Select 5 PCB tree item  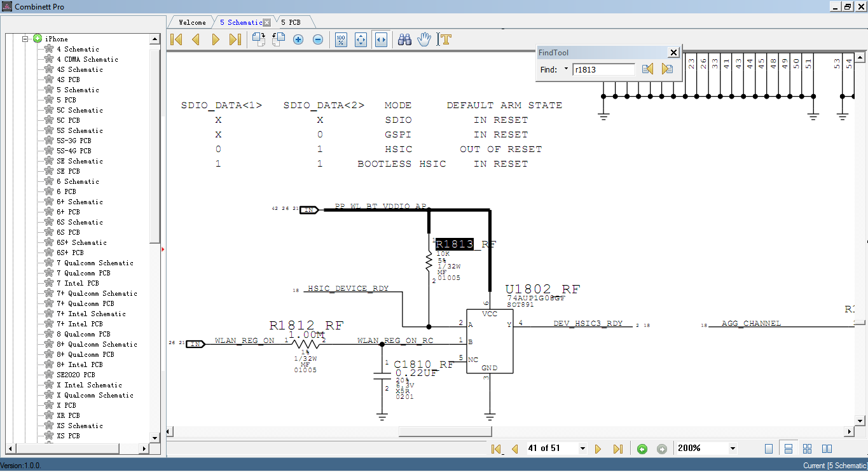click(x=66, y=100)
